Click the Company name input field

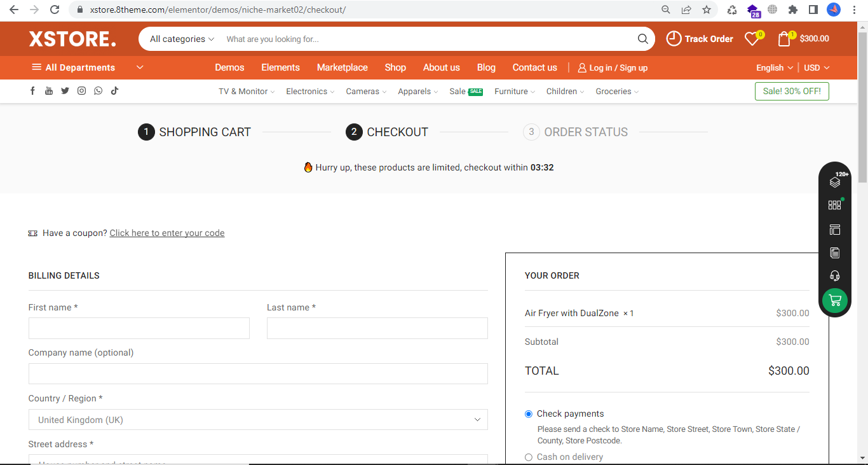(x=258, y=373)
